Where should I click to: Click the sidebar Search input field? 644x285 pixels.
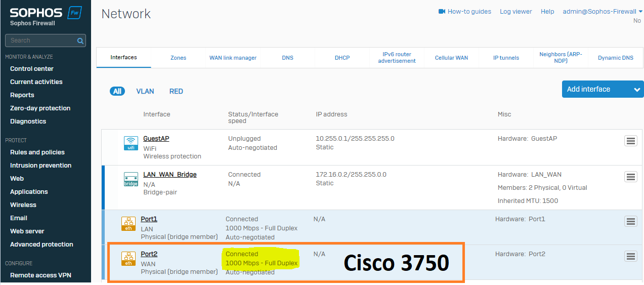[40, 40]
